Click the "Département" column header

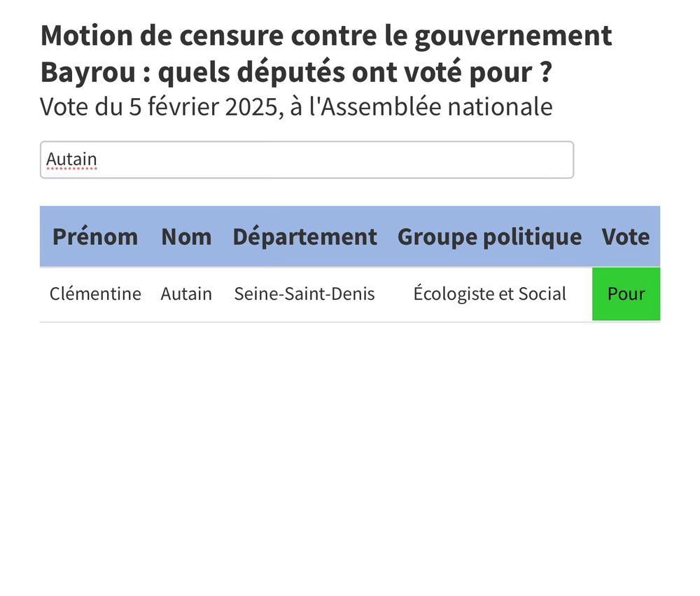click(304, 237)
